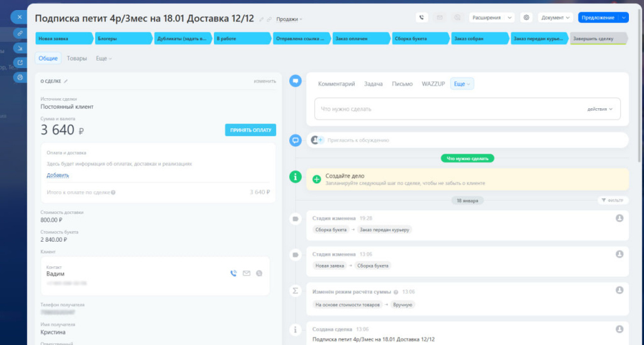Viewport: 644px width, 345px height.
Task: Open Продажи pipeline dropdown
Action: (289, 20)
